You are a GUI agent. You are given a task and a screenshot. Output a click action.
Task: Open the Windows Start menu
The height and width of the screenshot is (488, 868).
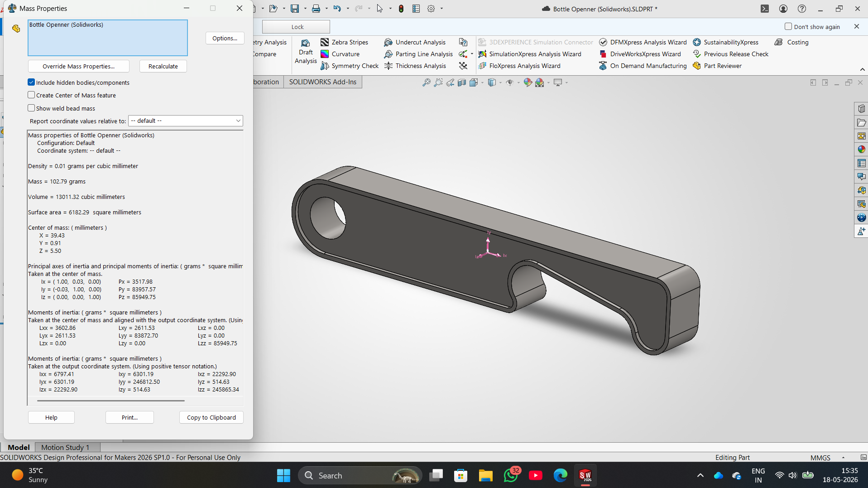click(283, 475)
